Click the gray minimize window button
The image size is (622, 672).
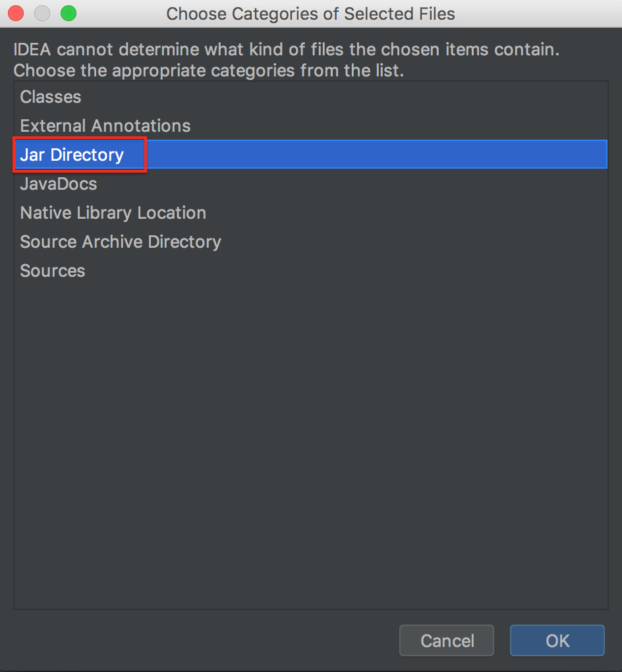[42, 13]
